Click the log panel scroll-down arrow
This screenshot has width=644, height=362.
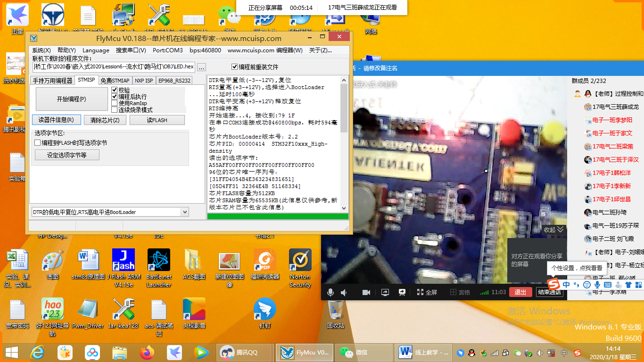(344, 208)
